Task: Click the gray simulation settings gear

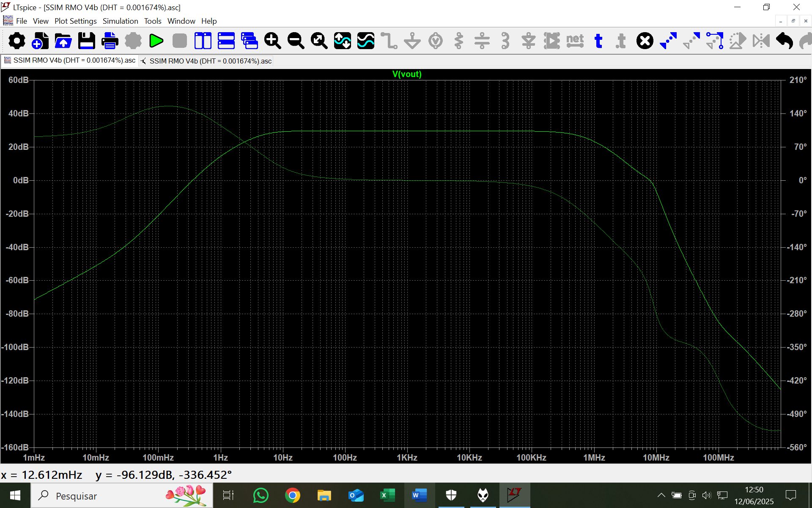Action: [x=133, y=41]
